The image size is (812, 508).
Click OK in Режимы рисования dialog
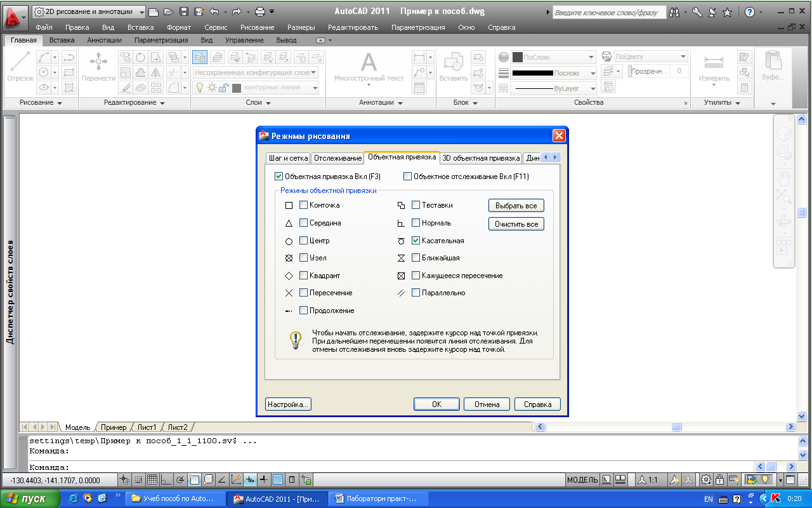pos(436,404)
